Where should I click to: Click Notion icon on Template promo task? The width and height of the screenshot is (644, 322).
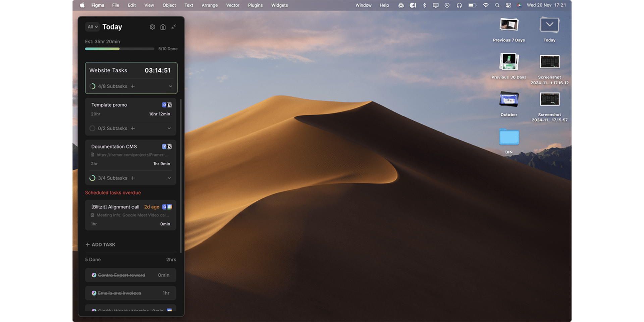170,105
